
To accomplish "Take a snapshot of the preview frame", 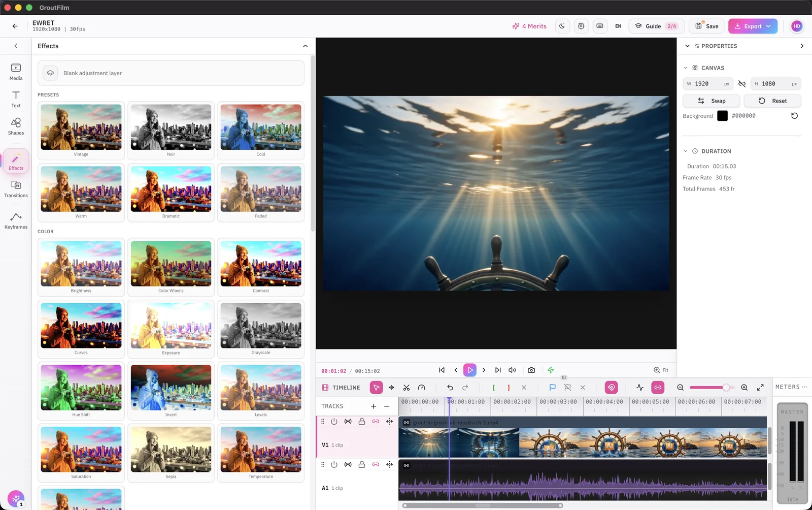I will coord(531,370).
